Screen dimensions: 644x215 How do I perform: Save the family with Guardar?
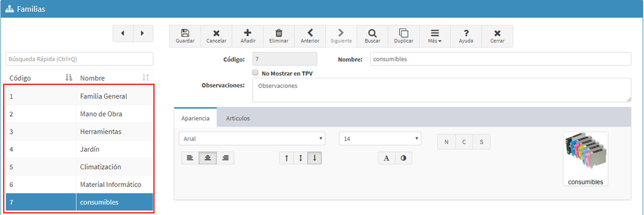[x=185, y=36]
